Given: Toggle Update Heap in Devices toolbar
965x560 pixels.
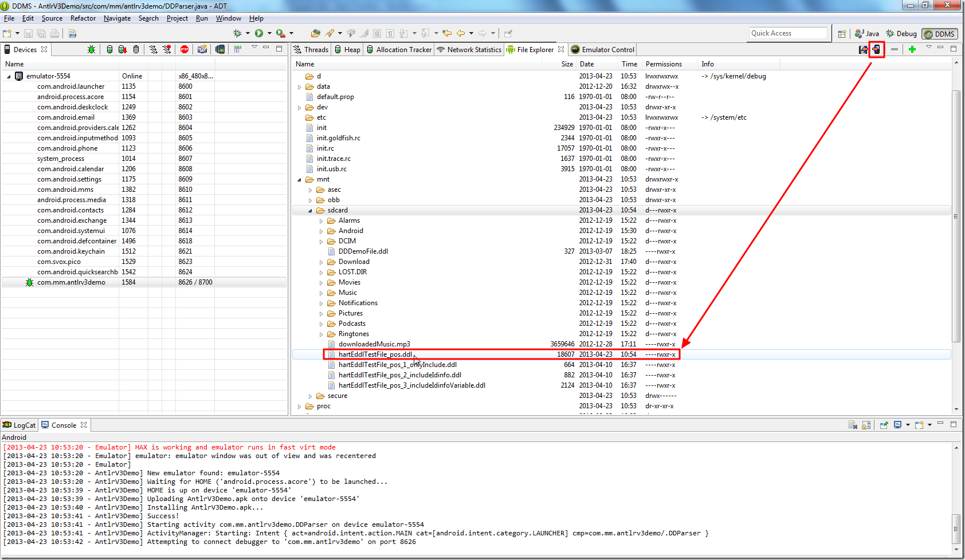Looking at the screenshot, I should pyautogui.click(x=109, y=50).
